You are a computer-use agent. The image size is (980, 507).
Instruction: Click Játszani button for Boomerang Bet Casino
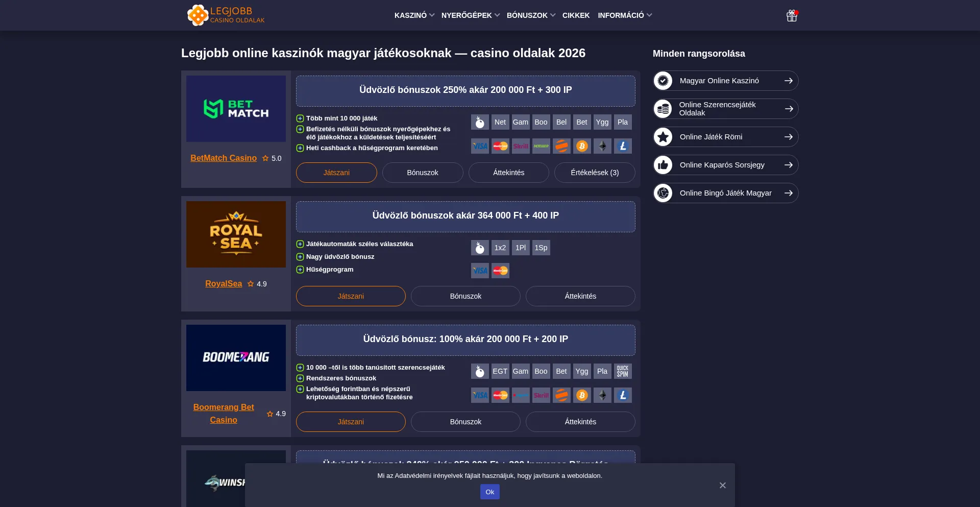tap(351, 422)
